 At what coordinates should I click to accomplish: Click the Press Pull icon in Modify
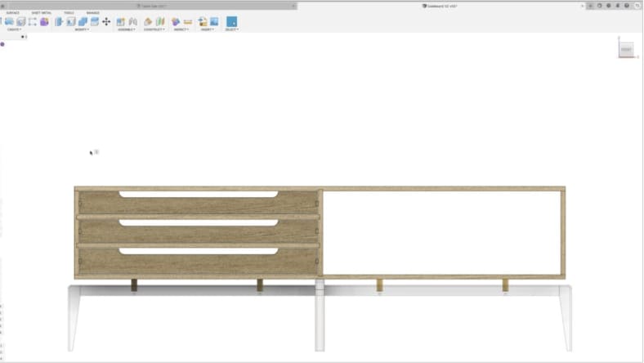[x=59, y=22]
